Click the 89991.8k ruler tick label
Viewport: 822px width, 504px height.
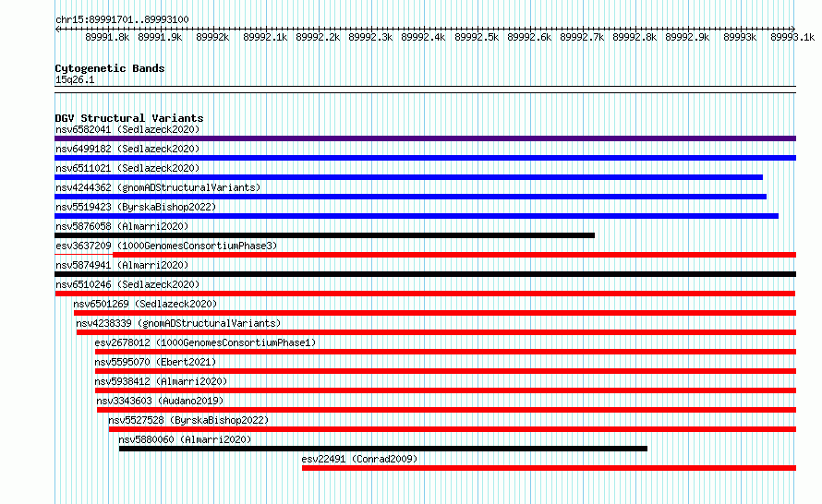pos(107,37)
